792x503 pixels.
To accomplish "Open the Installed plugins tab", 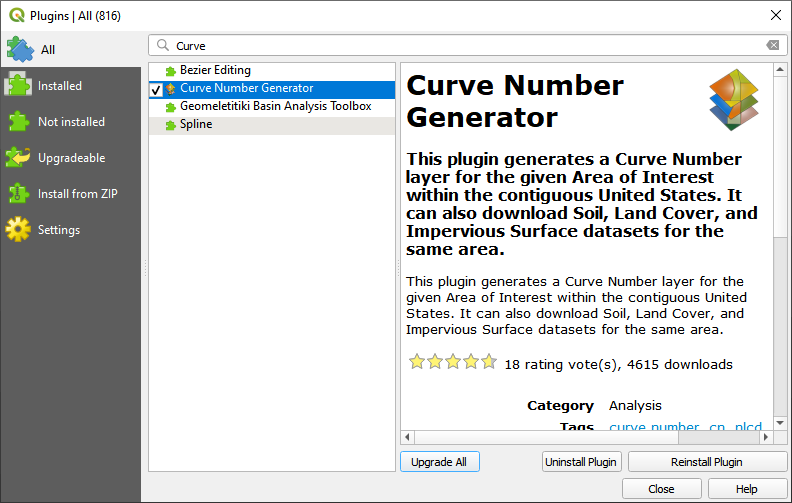I will pyautogui.click(x=60, y=86).
